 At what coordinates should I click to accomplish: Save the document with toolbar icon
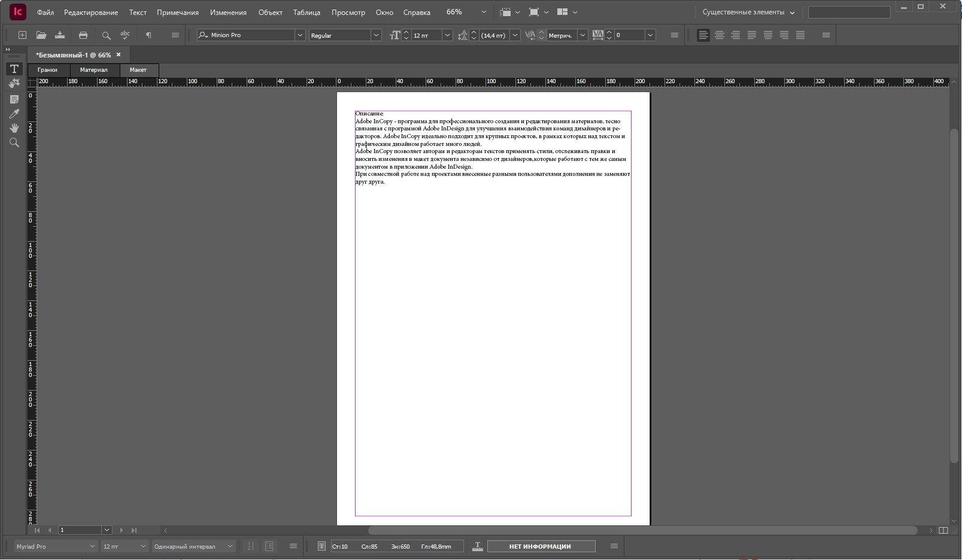point(60,35)
